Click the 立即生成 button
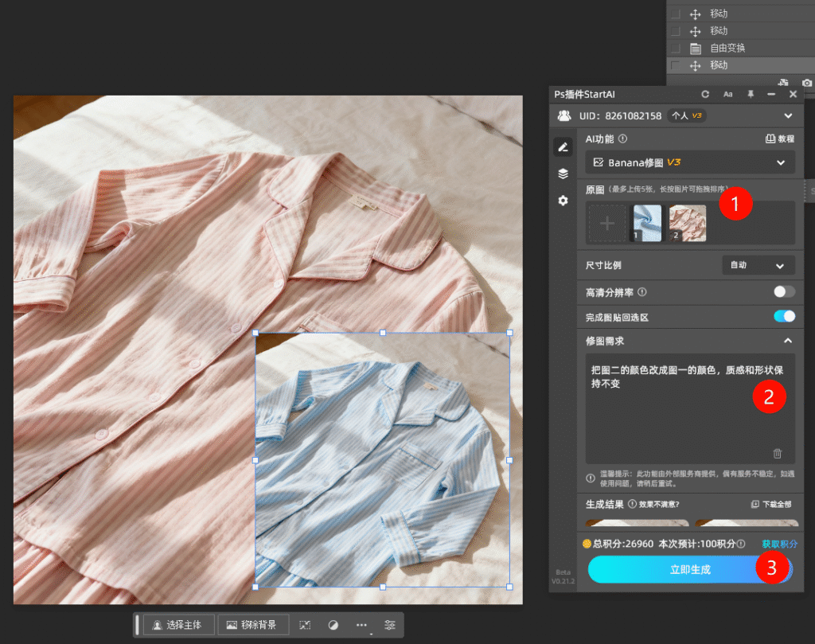The width and height of the screenshot is (815, 644). point(689,569)
